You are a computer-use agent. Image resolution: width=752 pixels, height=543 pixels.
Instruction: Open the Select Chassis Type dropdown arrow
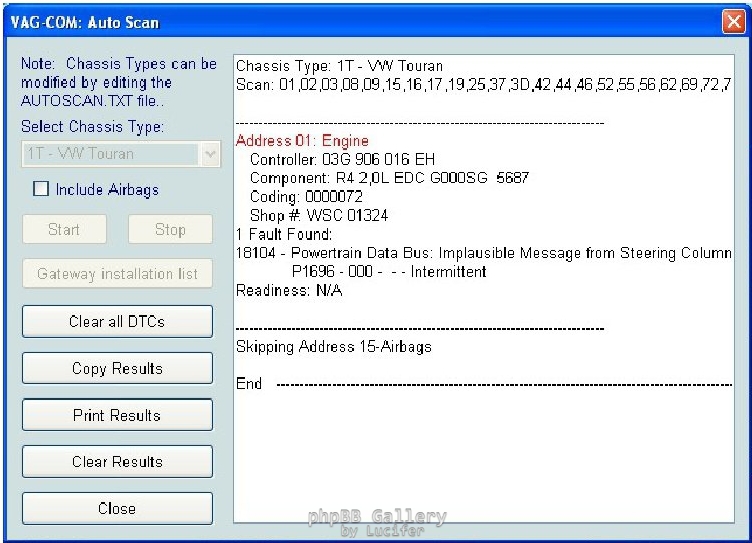[x=210, y=154]
